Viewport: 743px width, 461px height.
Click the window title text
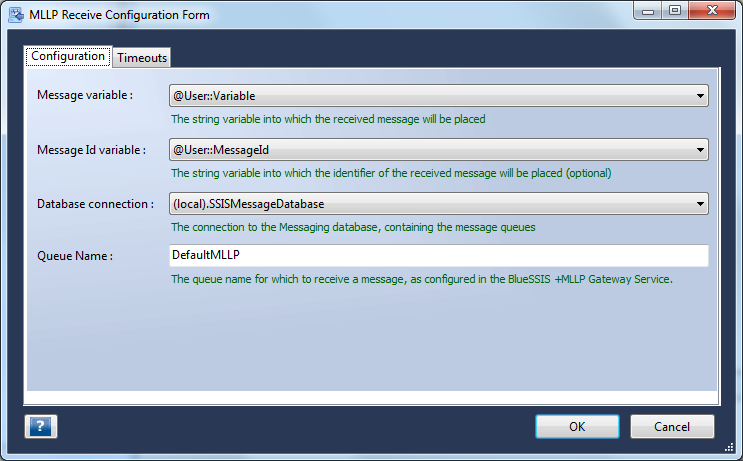pyautogui.click(x=119, y=15)
